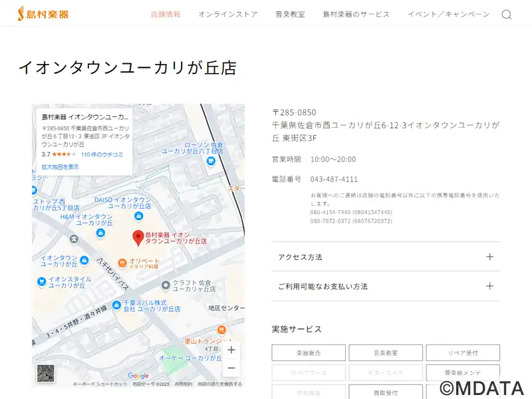Click the イオンスタイル shopping cart marker
Viewport: 532px width, 399px height.
coord(41,281)
